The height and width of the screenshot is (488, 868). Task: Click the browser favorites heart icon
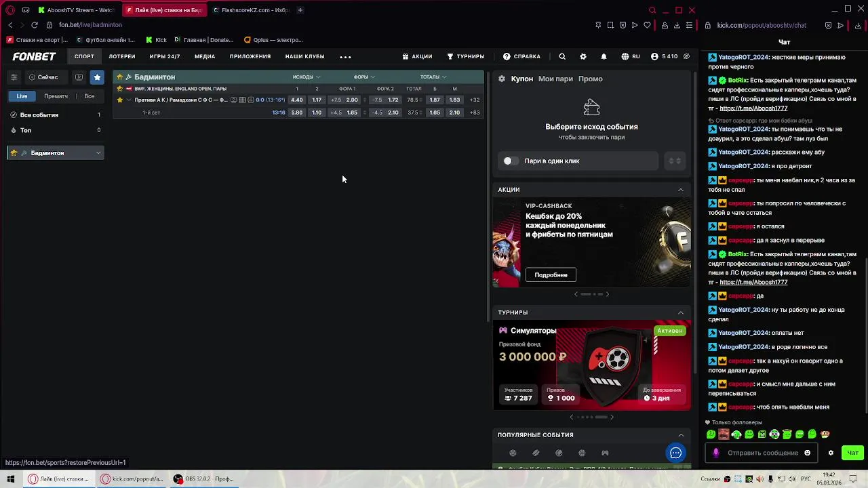(647, 25)
